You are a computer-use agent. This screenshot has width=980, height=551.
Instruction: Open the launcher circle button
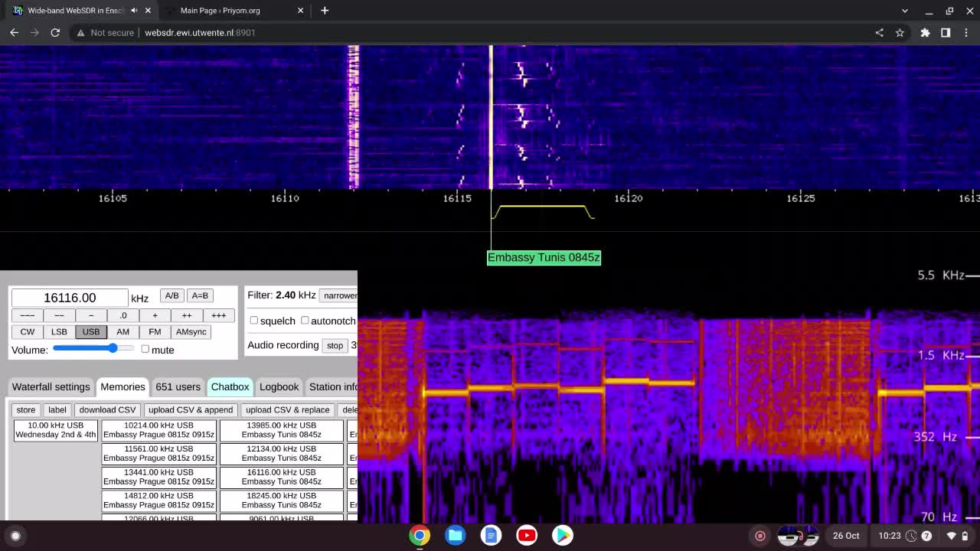pyautogui.click(x=15, y=536)
